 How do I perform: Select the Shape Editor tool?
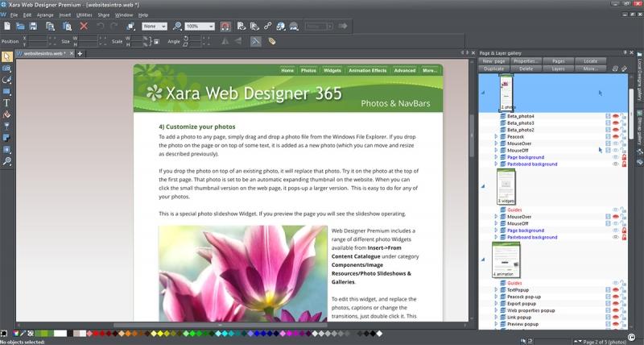click(6, 80)
